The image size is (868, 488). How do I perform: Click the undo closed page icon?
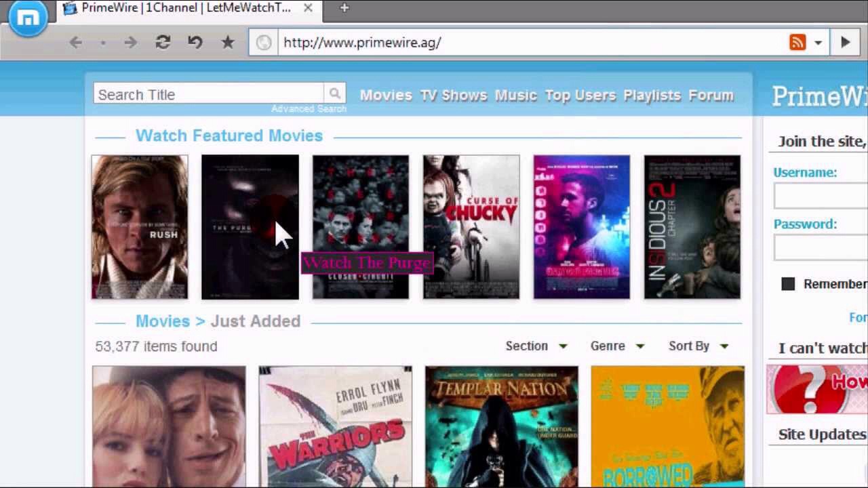click(195, 43)
